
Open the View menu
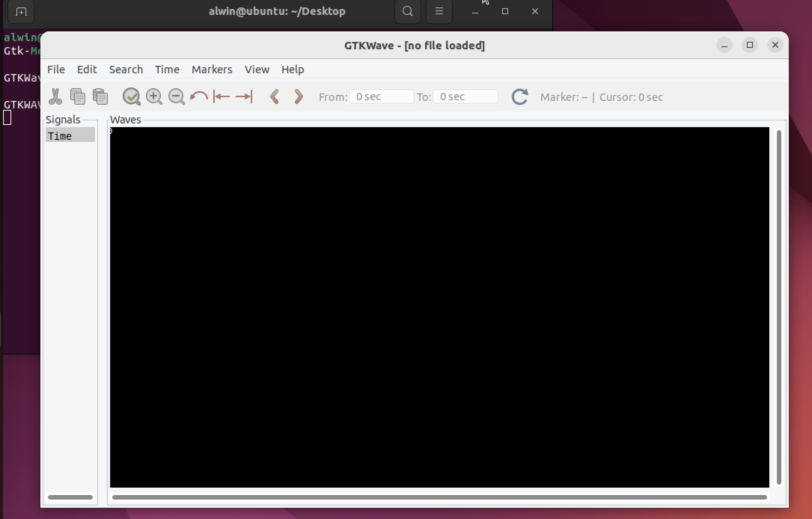click(x=257, y=70)
